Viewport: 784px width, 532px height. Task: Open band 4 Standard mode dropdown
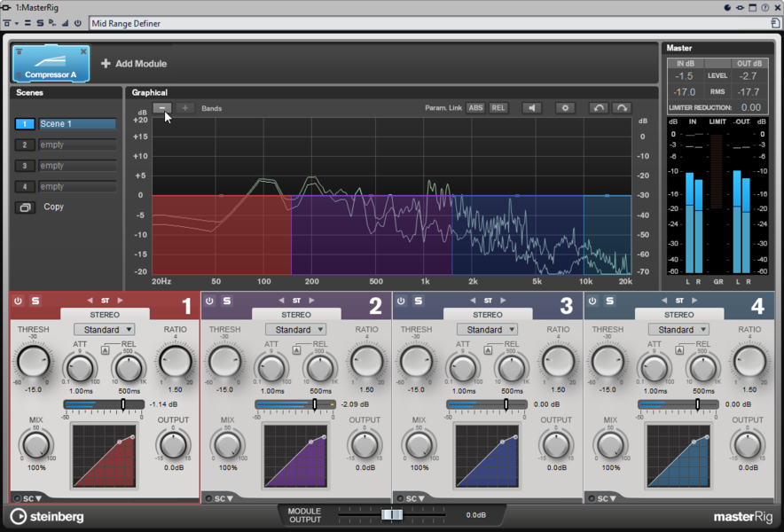tap(679, 330)
